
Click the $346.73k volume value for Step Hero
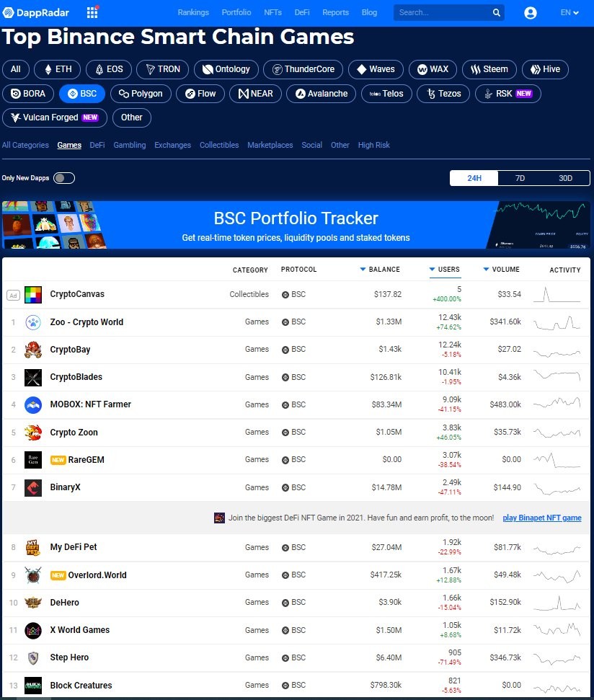tap(505, 657)
